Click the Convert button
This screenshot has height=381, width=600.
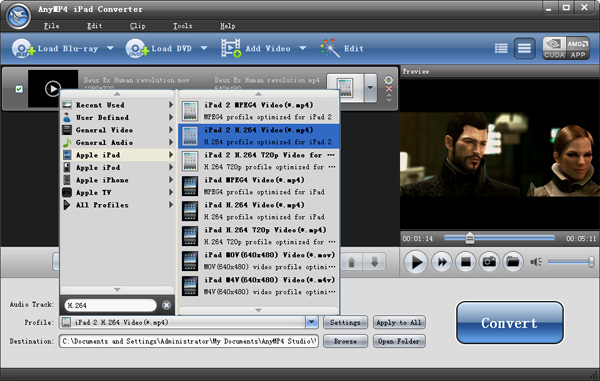(509, 323)
